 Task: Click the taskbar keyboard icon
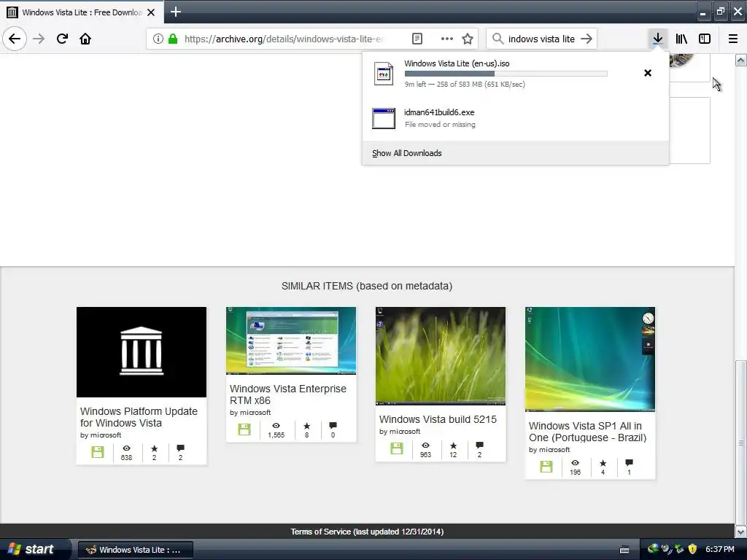click(624, 550)
